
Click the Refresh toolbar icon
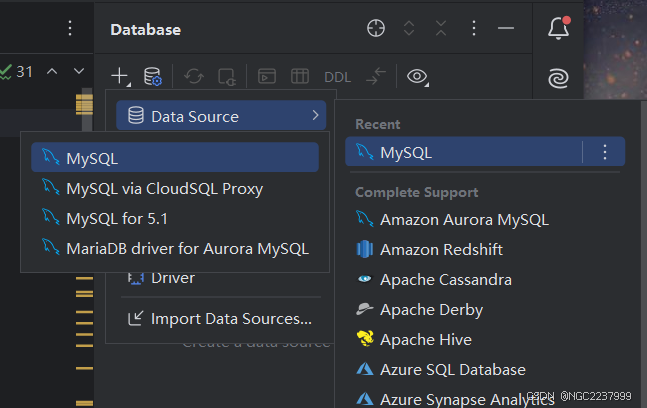tap(194, 76)
